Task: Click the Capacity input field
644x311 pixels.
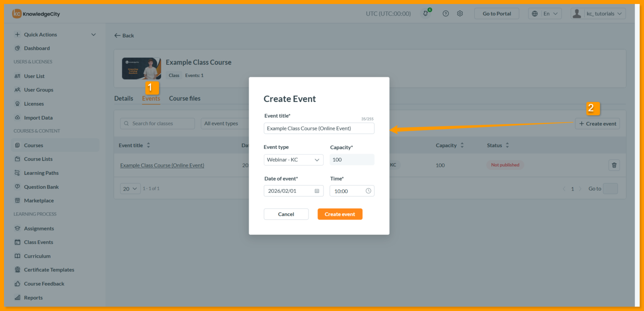Action: pos(352,160)
